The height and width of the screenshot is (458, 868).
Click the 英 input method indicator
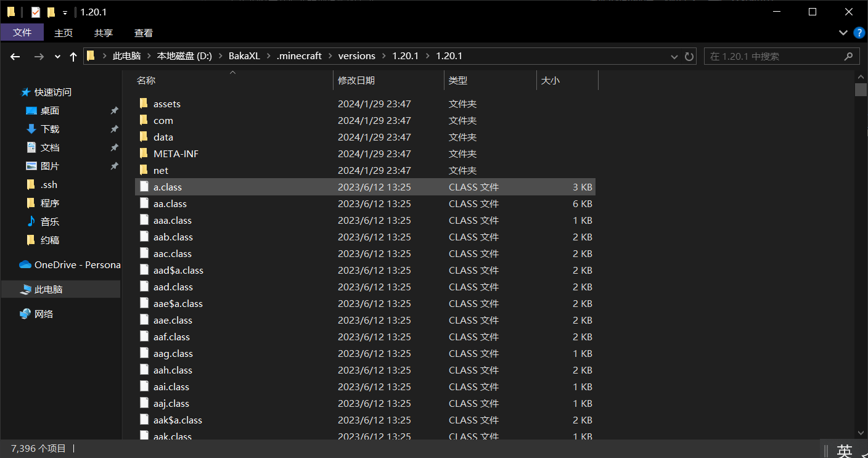(x=845, y=451)
